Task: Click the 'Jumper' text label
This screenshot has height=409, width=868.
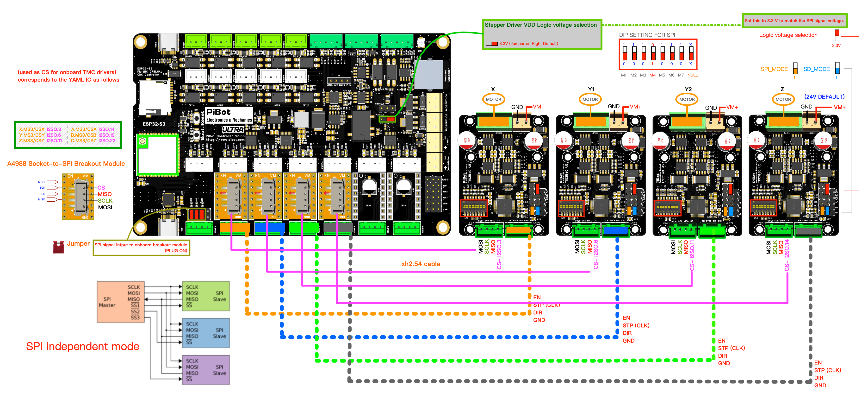Action: pyautogui.click(x=78, y=244)
